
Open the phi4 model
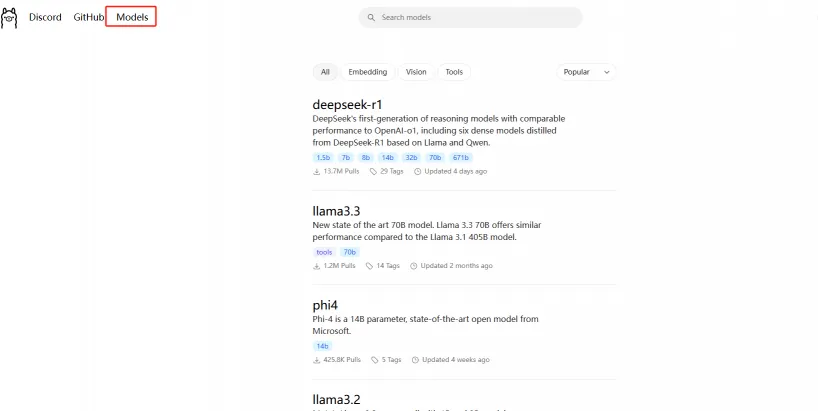click(x=326, y=305)
